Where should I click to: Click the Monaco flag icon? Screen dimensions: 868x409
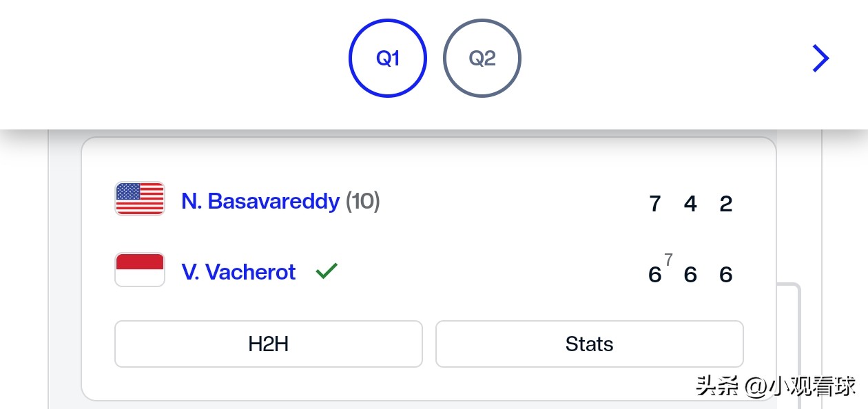click(x=140, y=269)
